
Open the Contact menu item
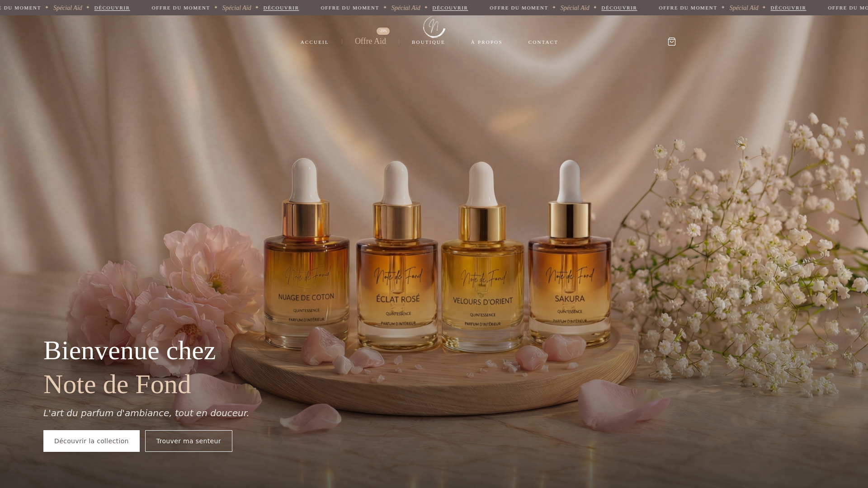(x=543, y=42)
